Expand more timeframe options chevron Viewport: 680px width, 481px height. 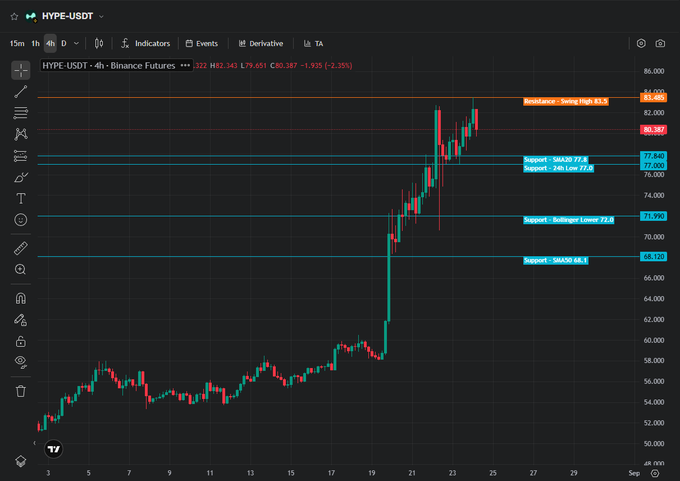point(76,43)
